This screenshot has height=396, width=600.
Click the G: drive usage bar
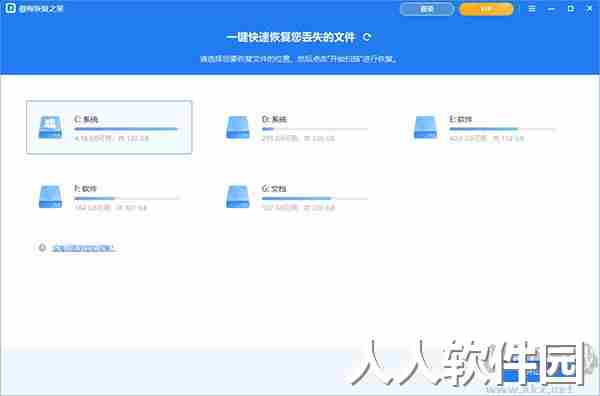(x=314, y=199)
